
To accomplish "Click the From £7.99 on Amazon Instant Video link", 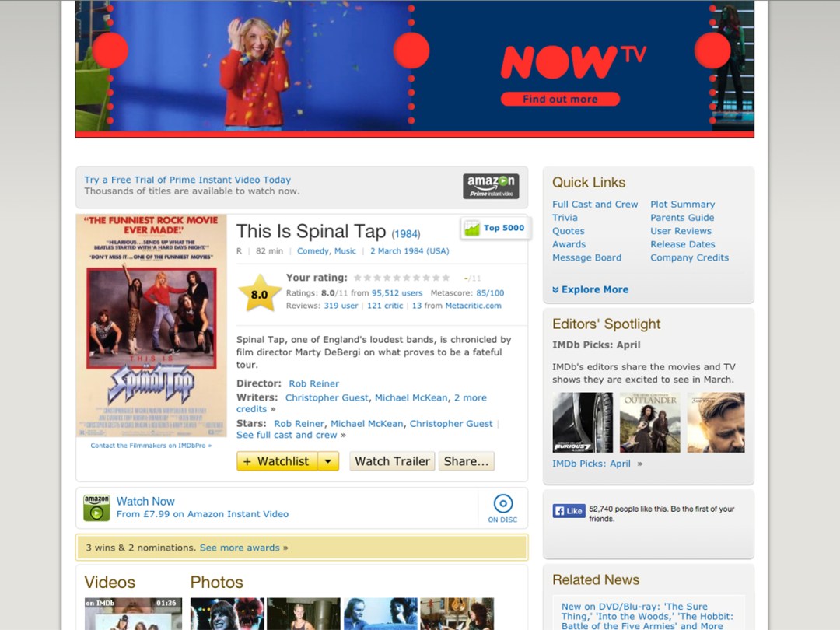I will point(202,514).
